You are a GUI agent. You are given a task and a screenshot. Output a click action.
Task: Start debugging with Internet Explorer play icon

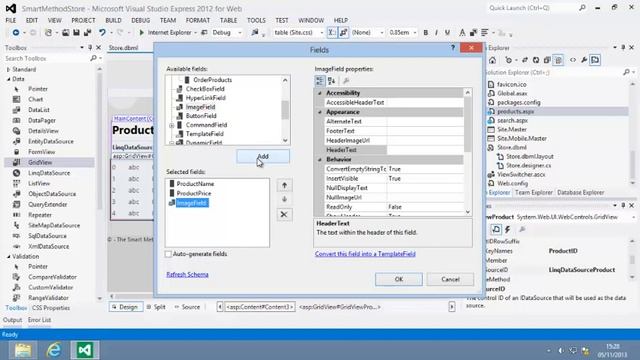142,33
